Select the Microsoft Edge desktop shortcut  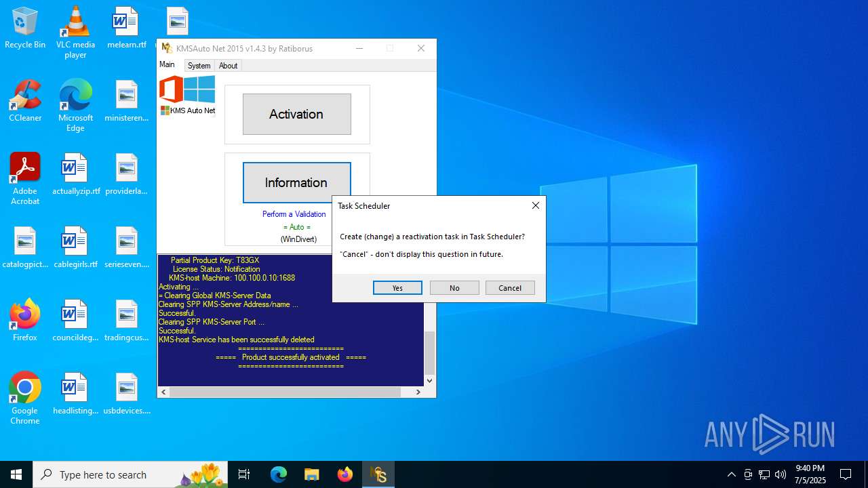pyautogui.click(x=75, y=106)
